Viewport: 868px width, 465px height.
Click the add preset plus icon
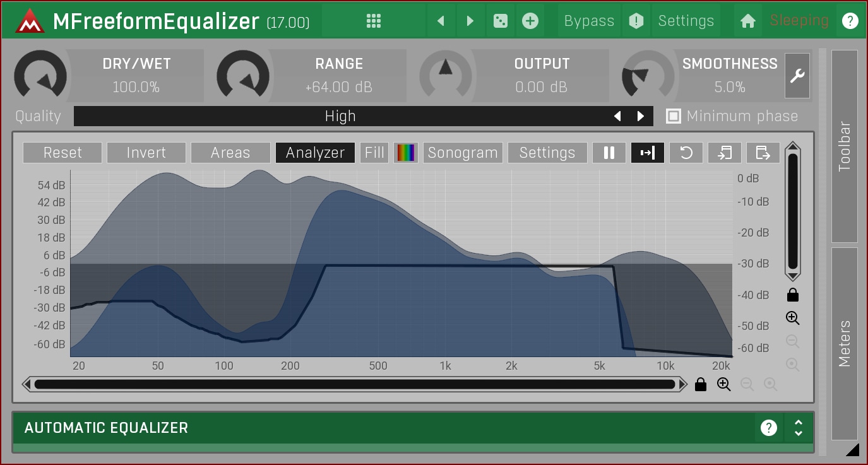pyautogui.click(x=530, y=21)
